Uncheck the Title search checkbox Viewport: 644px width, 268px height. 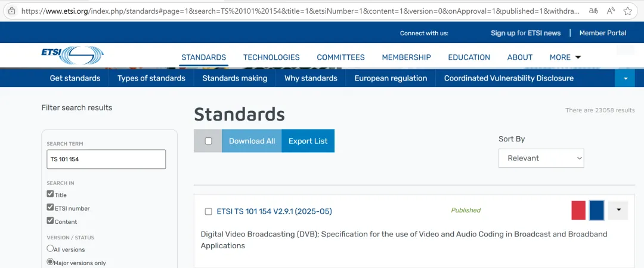point(51,194)
